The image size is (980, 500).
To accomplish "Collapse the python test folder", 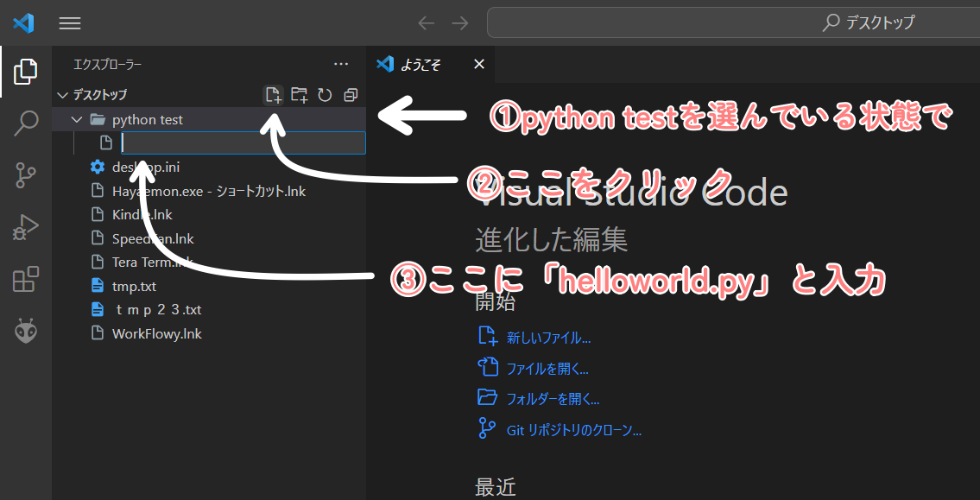I will (76, 119).
